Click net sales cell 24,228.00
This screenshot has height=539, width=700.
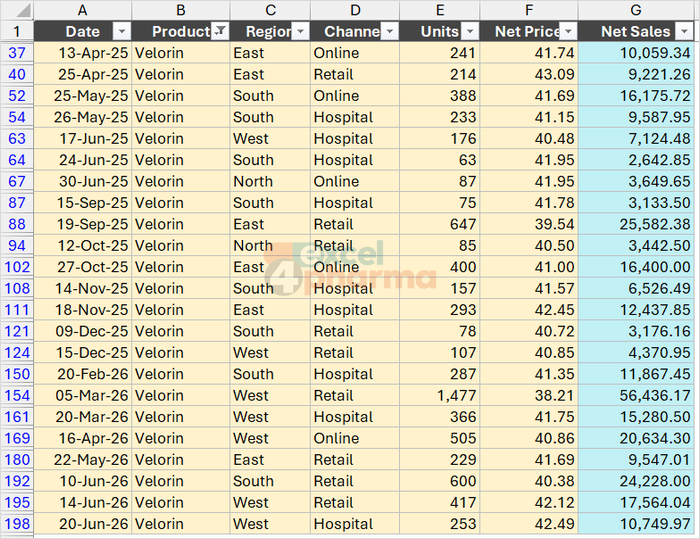point(636,481)
